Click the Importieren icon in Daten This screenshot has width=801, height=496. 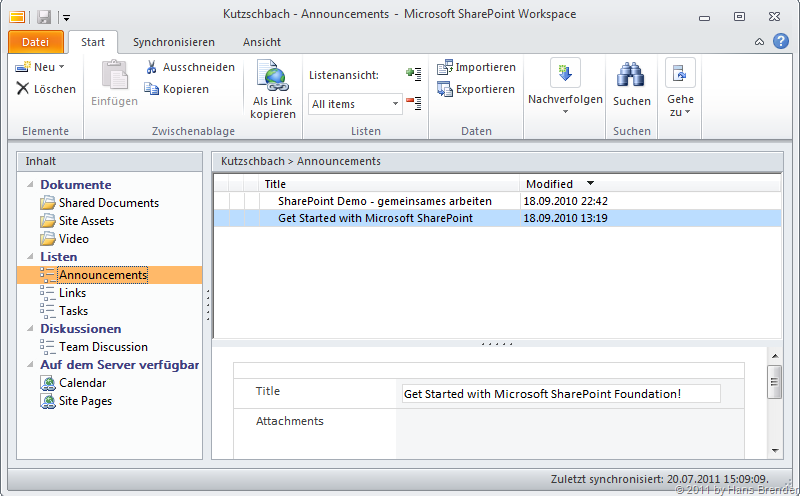tap(445, 68)
